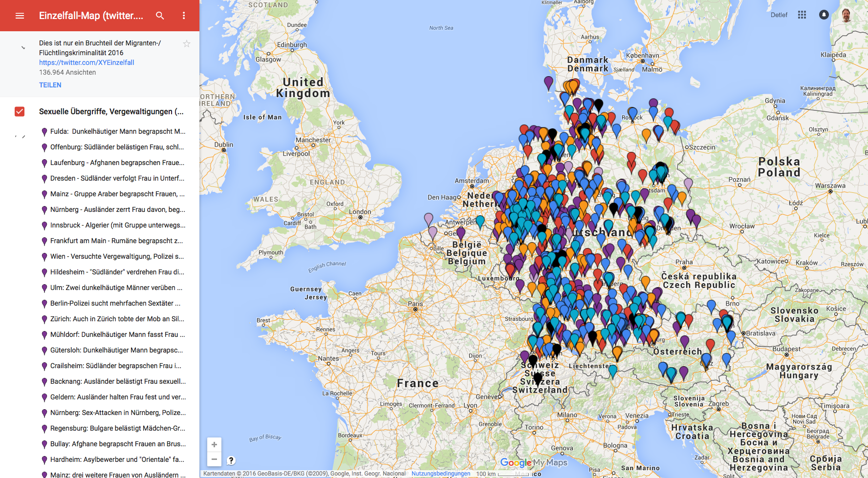Open the three-dot more options menu
Screen dimensions: 868x478
[184, 16]
